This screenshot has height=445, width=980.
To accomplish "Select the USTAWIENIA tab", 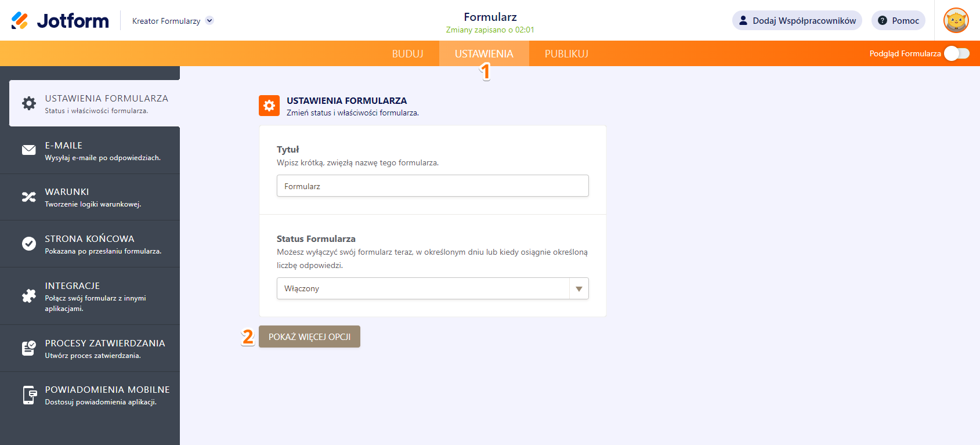I will tap(484, 53).
